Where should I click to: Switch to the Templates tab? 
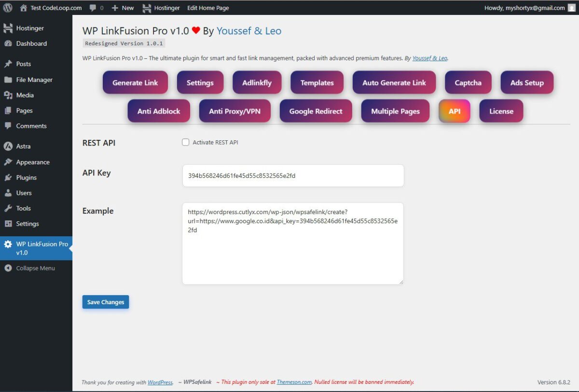pyautogui.click(x=317, y=82)
